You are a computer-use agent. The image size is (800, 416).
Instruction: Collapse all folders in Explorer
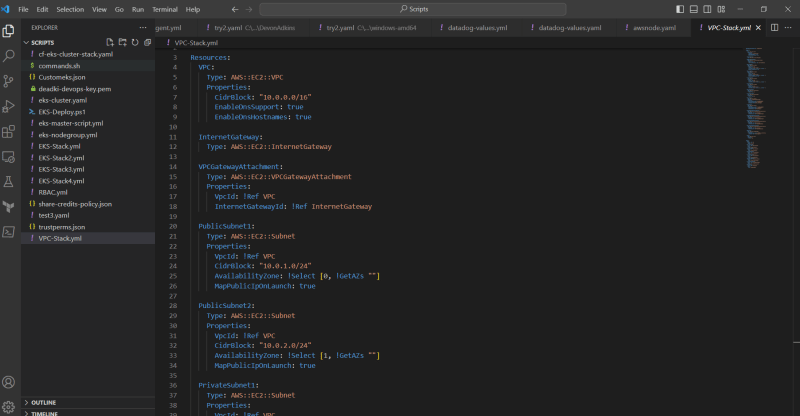[x=147, y=42]
